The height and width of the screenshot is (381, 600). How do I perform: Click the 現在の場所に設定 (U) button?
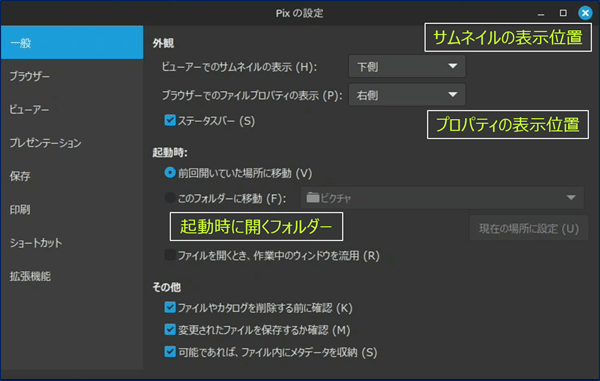coord(529,228)
